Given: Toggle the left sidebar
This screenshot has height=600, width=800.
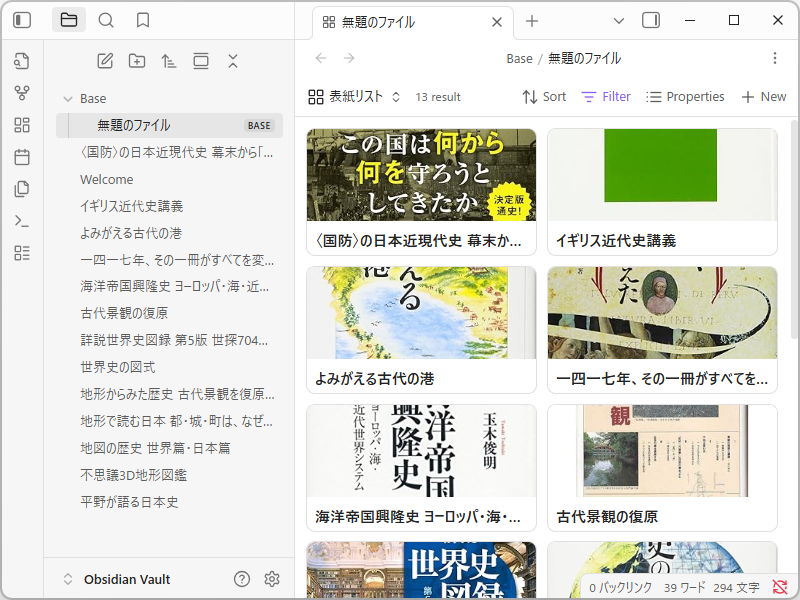Looking at the screenshot, I should (x=22, y=20).
